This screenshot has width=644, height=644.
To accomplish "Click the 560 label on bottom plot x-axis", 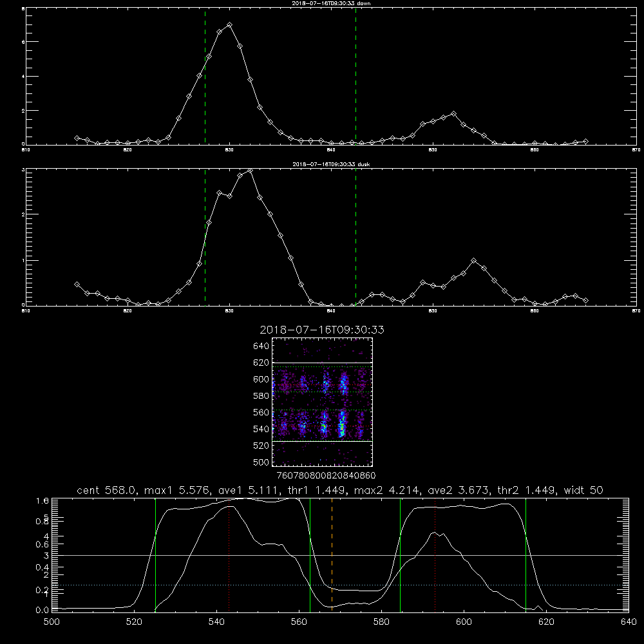I will point(299,622).
